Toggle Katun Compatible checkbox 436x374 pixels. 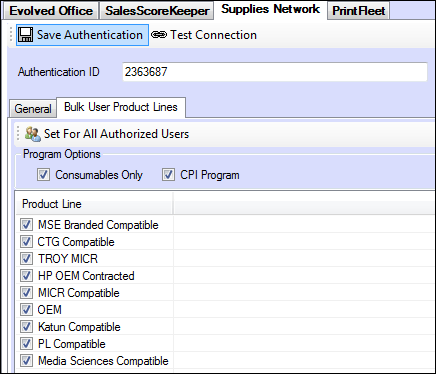pyautogui.click(x=26, y=327)
